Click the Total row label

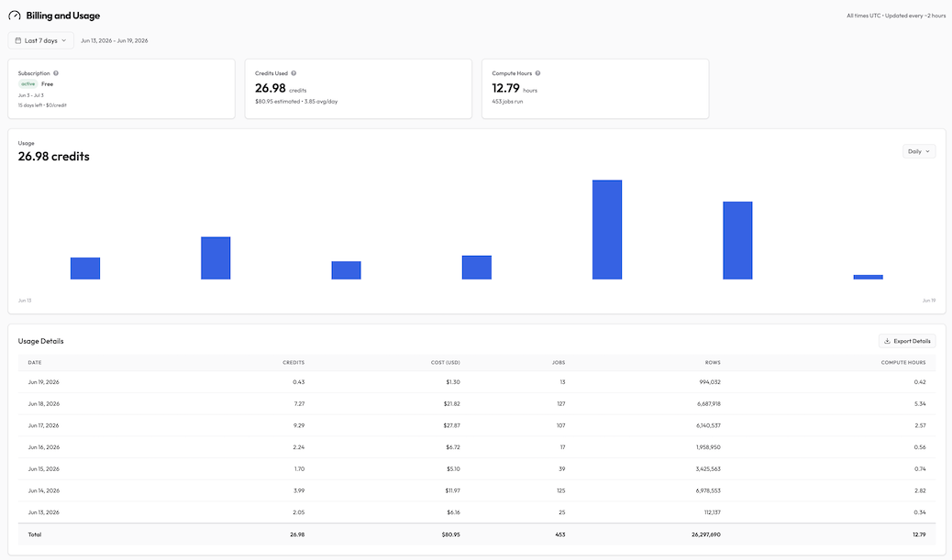35,535
